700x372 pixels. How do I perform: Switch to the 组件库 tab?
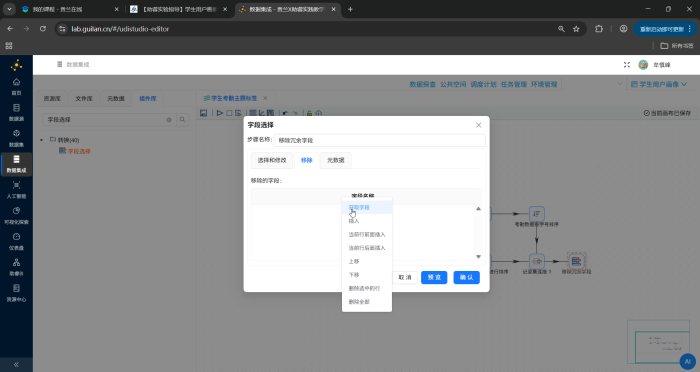coord(148,98)
